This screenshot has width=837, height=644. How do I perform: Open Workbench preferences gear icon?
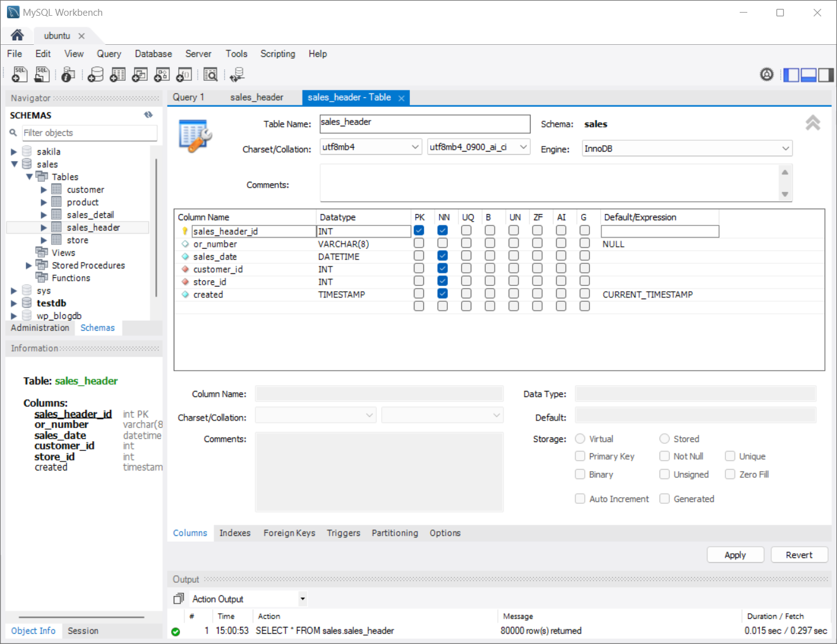point(766,75)
